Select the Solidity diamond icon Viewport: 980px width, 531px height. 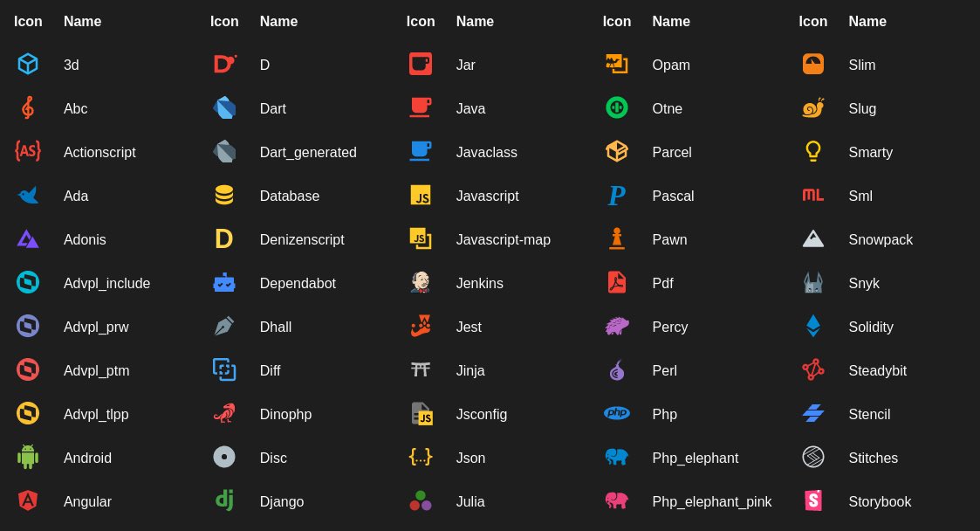(x=813, y=326)
